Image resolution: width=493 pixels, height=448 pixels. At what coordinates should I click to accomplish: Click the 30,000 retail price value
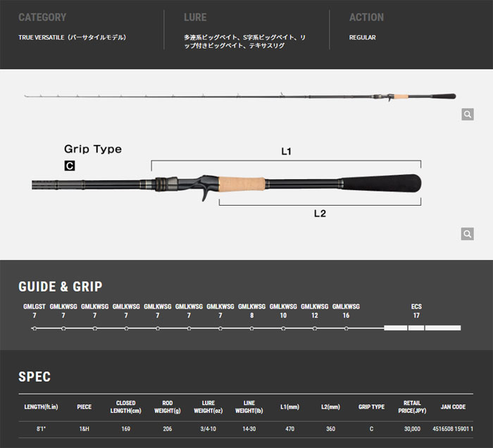[412, 428]
